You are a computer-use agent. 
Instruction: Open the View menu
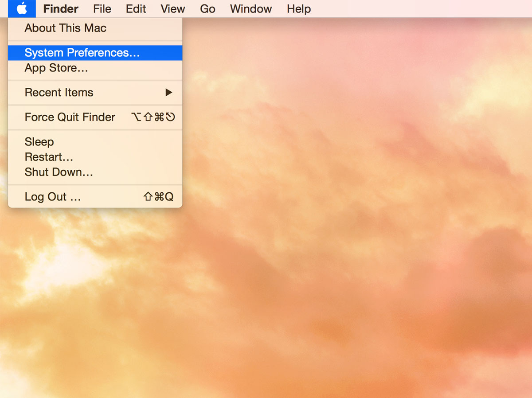coord(172,9)
